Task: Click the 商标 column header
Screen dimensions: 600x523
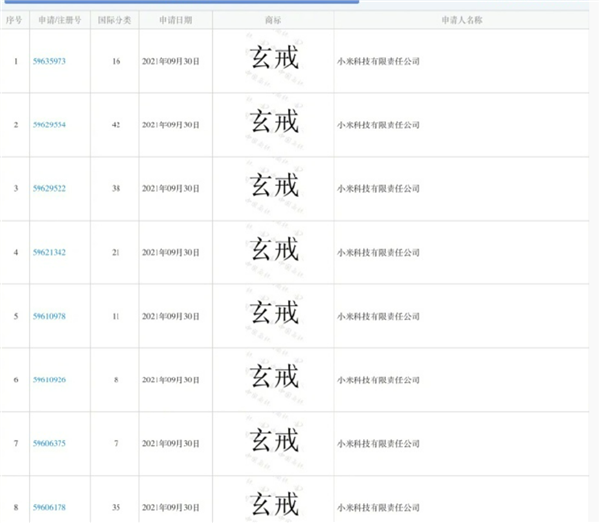Action: point(273,20)
